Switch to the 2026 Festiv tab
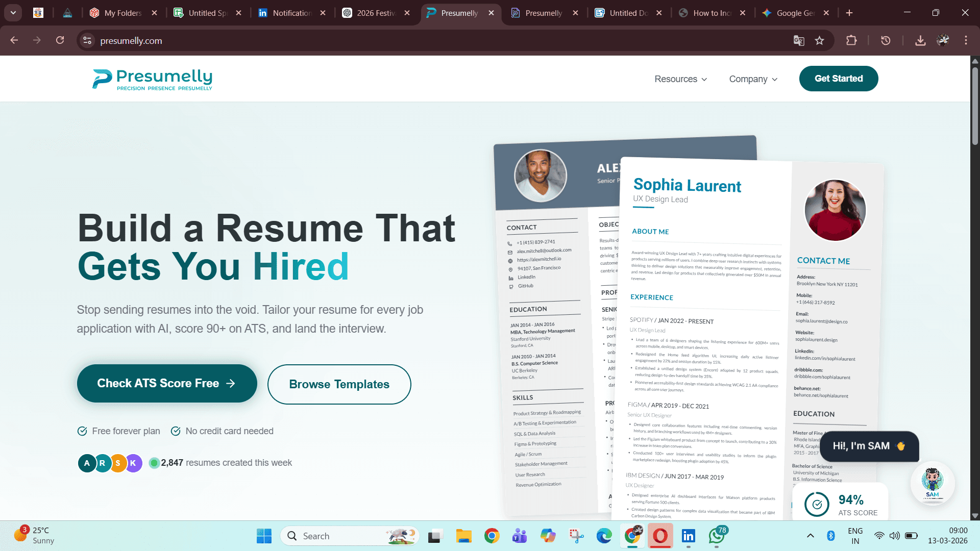The width and height of the screenshot is (980, 551). [376, 13]
